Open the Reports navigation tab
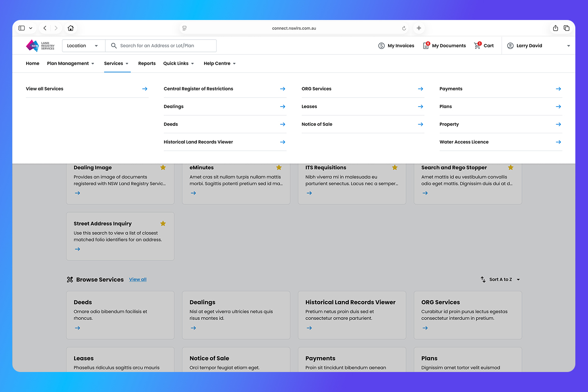The image size is (588, 392). 147,64
